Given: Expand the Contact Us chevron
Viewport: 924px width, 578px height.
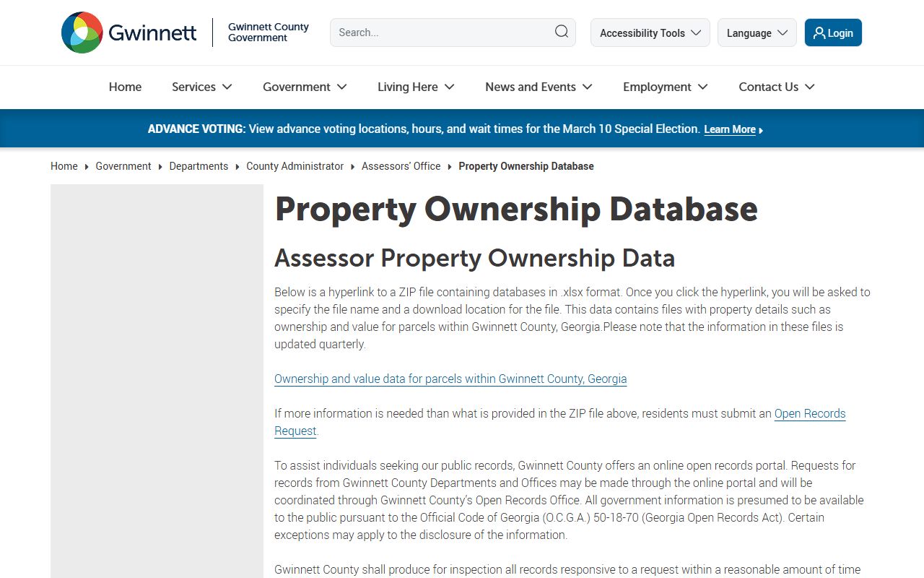Looking at the screenshot, I should click(x=809, y=87).
